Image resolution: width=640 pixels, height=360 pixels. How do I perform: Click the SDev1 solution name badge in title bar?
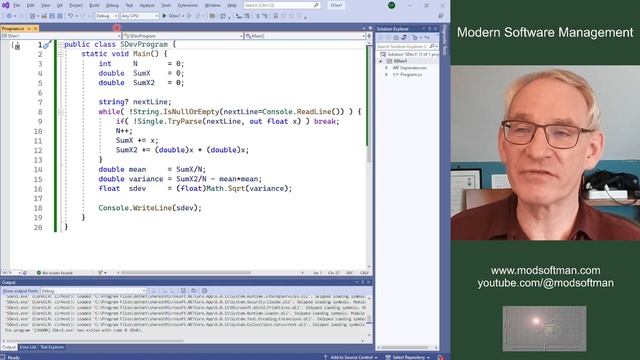336,5
